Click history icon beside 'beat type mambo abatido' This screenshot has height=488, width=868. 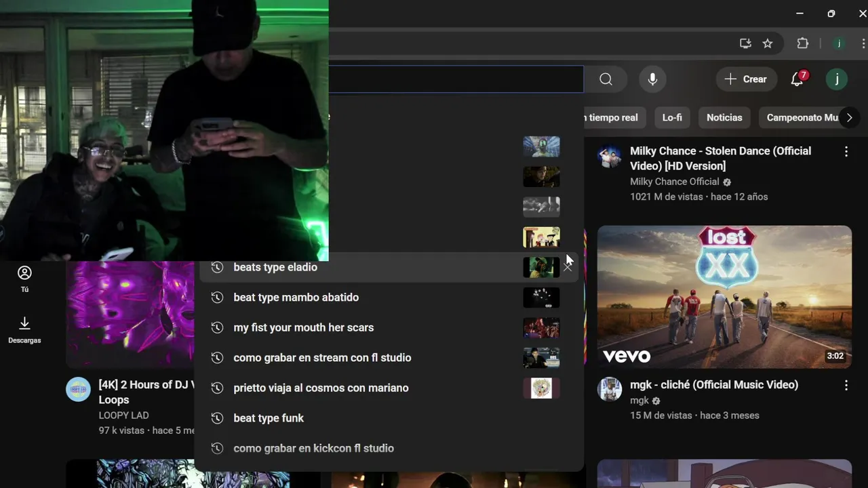[x=217, y=297]
